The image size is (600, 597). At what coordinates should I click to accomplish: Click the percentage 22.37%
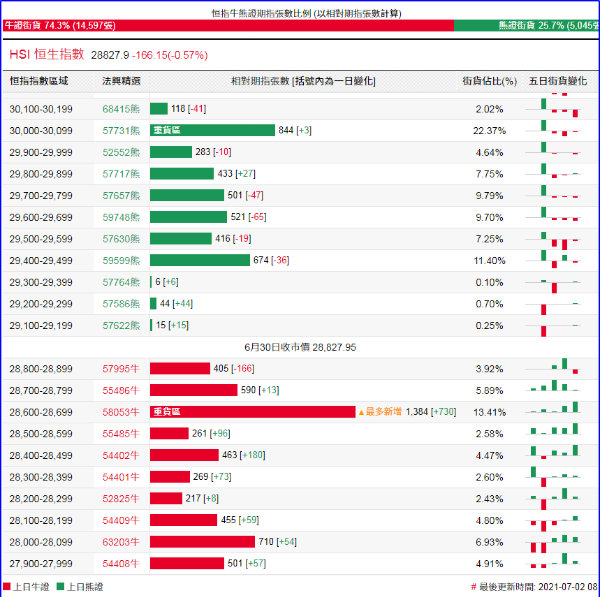489,131
